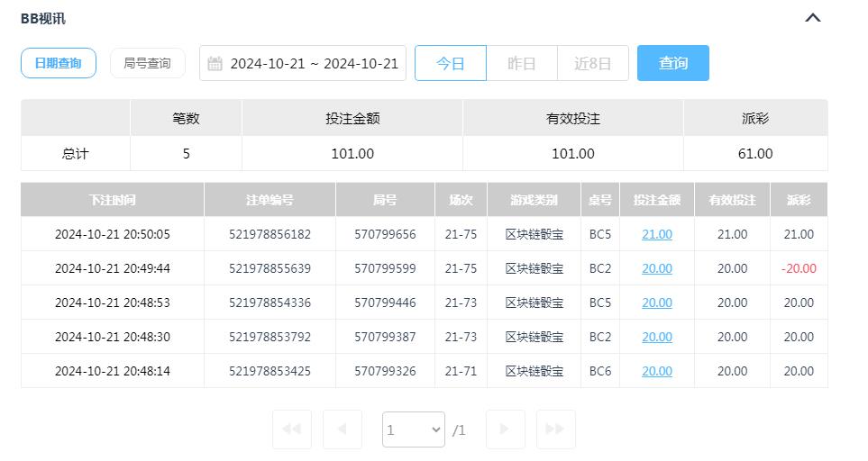
Task: Switch to 局号查询 query mode
Action: point(147,63)
